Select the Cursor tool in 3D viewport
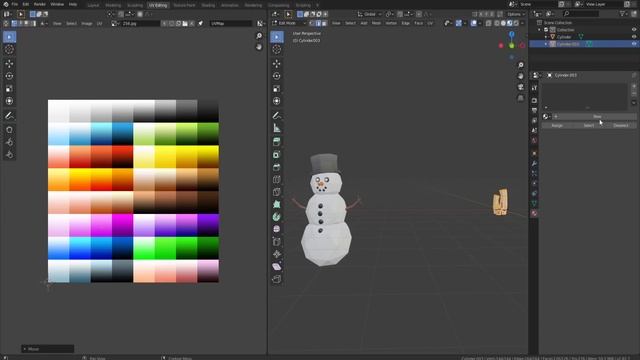640x360 pixels. (x=277, y=50)
